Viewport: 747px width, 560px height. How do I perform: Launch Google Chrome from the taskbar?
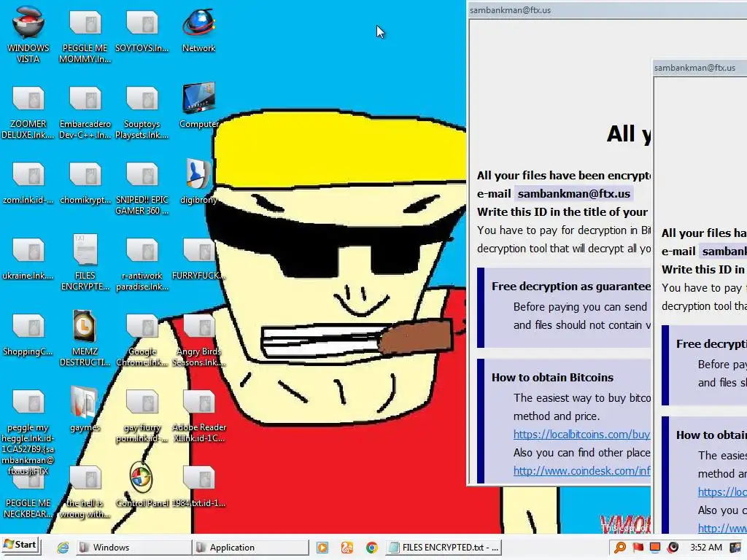click(371, 548)
